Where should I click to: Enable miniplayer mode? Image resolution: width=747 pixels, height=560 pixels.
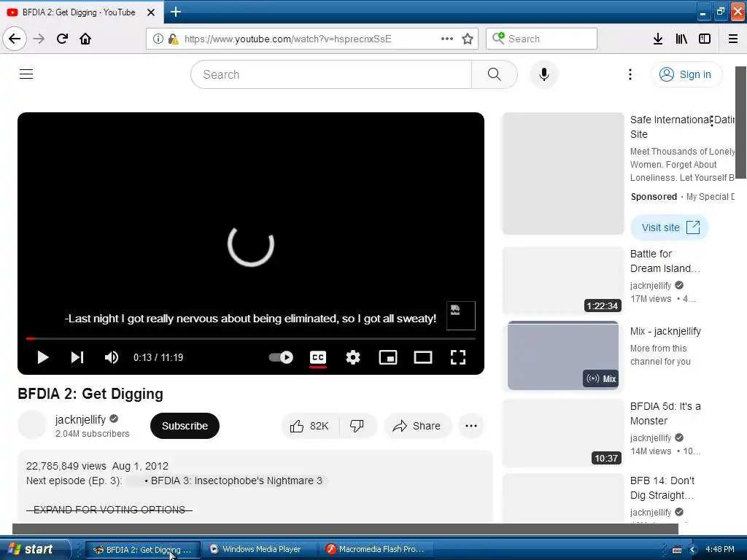click(x=388, y=357)
